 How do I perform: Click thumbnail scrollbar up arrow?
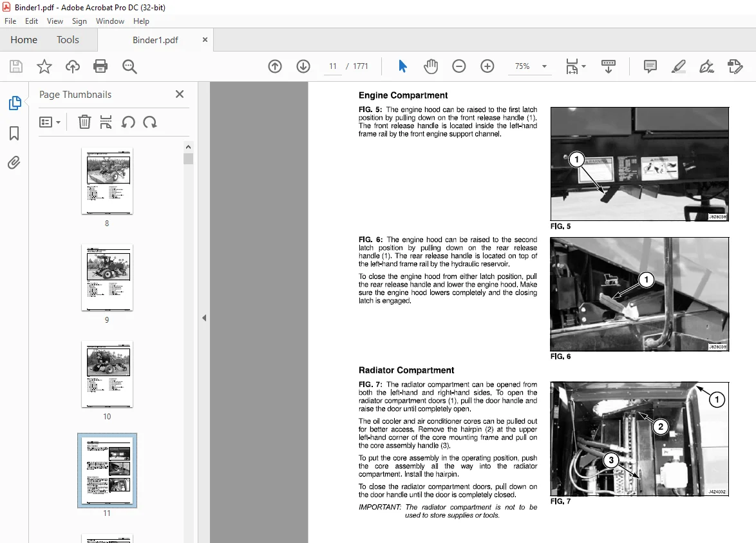189,147
